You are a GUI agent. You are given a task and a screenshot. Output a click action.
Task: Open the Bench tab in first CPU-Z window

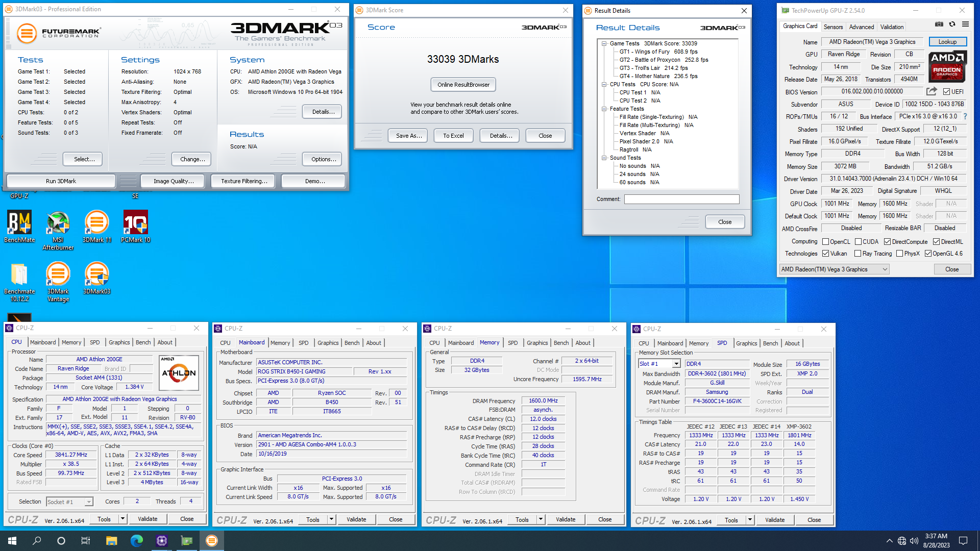click(143, 342)
